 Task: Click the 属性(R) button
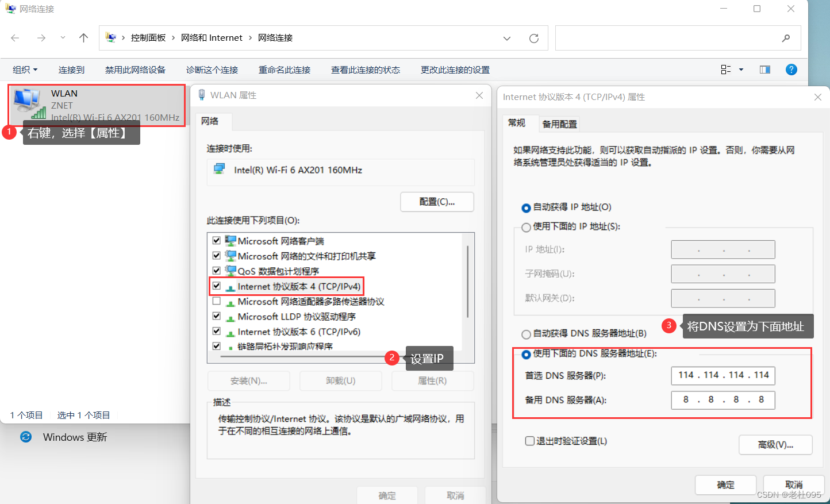[432, 380]
